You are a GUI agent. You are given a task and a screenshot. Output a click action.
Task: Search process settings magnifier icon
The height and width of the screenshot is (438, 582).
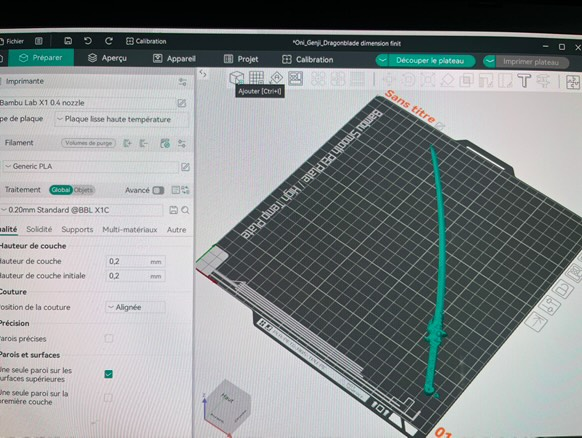185,210
